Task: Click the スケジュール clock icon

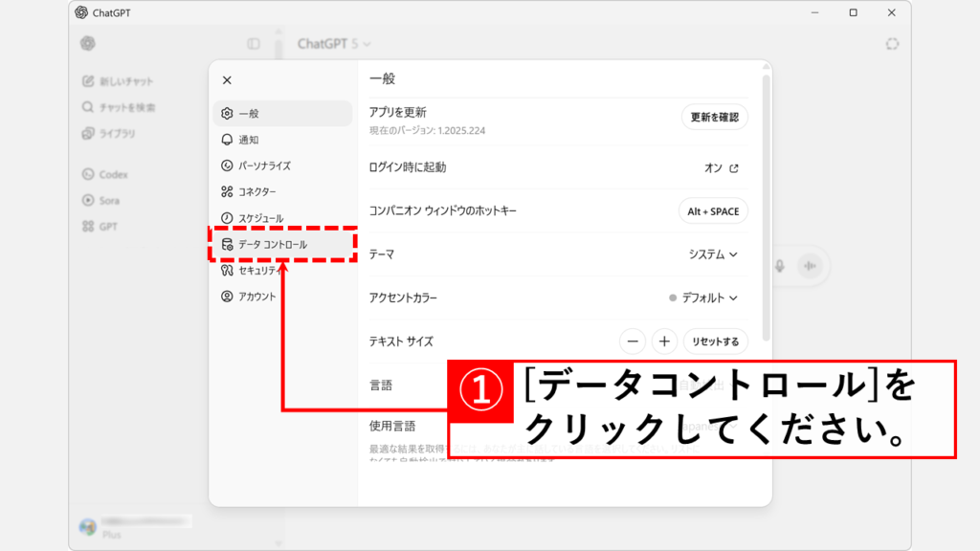Action: [x=227, y=218]
